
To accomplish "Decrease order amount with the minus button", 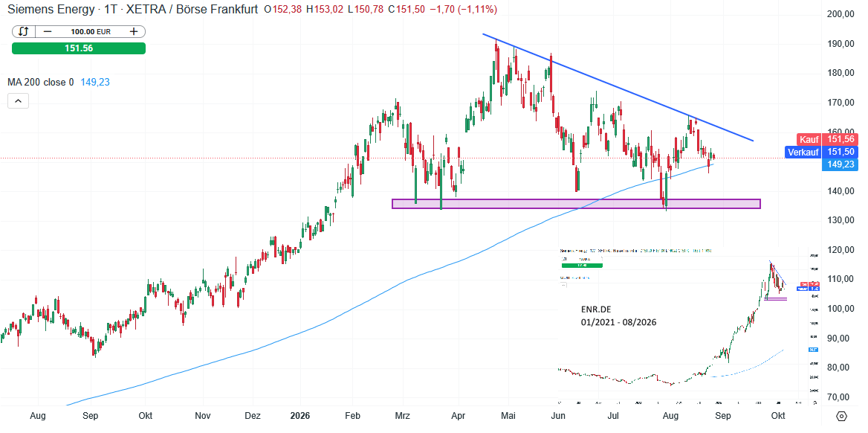I will tap(48, 31).
